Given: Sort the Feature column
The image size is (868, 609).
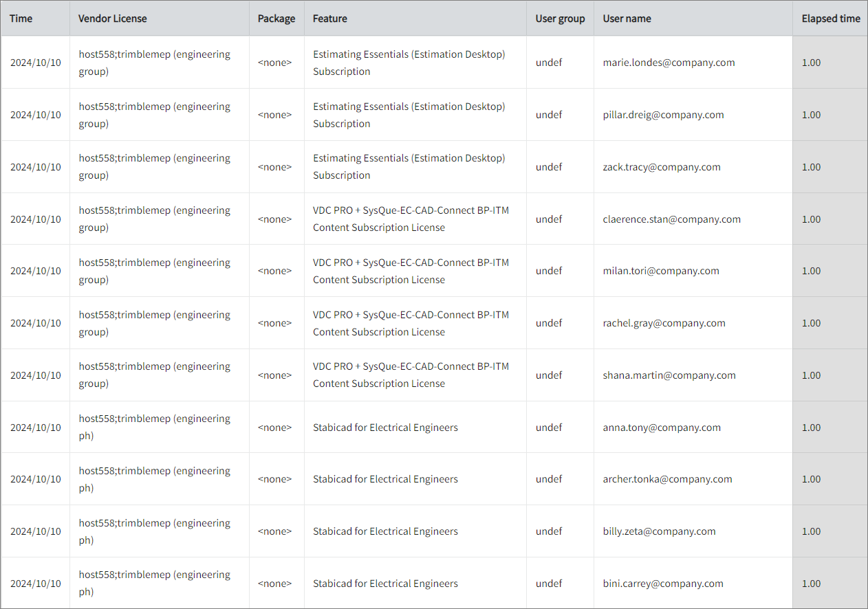Looking at the screenshot, I should (330, 19).
